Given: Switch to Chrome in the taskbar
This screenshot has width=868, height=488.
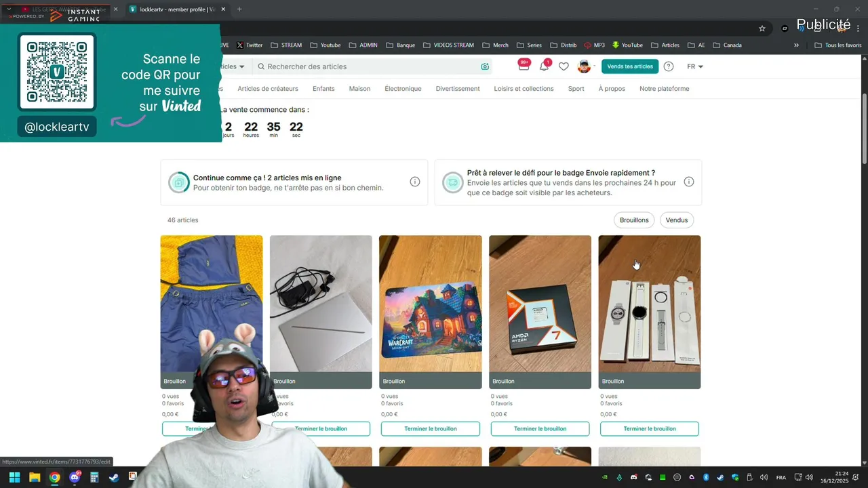Looking at the screenshot, I should click(x=54, y=477).
